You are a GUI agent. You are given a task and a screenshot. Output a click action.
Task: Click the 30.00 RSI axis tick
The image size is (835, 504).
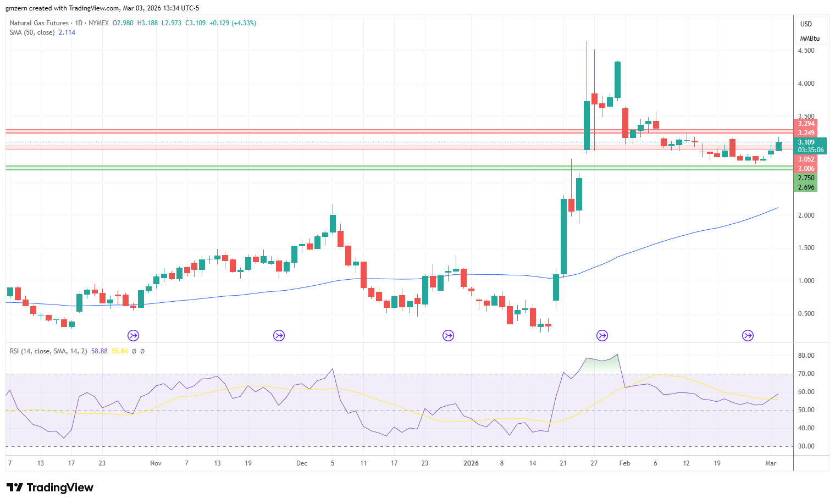point(806,446)
